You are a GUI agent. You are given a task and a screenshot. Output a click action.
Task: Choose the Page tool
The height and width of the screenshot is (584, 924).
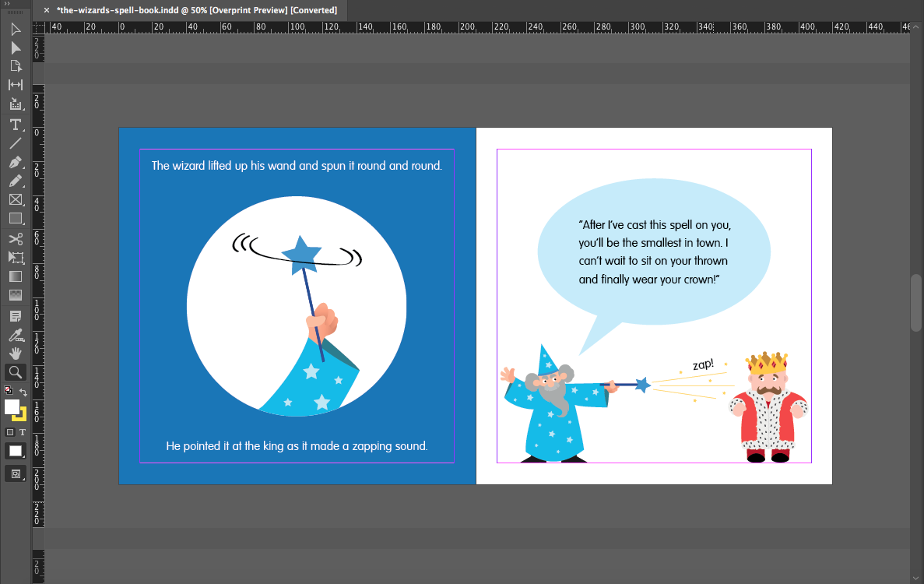[16, 66]
